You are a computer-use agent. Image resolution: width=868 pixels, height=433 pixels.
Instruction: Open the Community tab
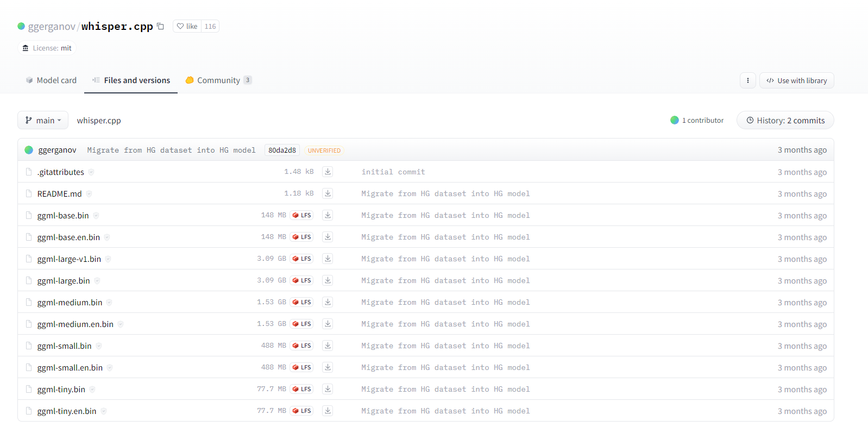[218, 80]
